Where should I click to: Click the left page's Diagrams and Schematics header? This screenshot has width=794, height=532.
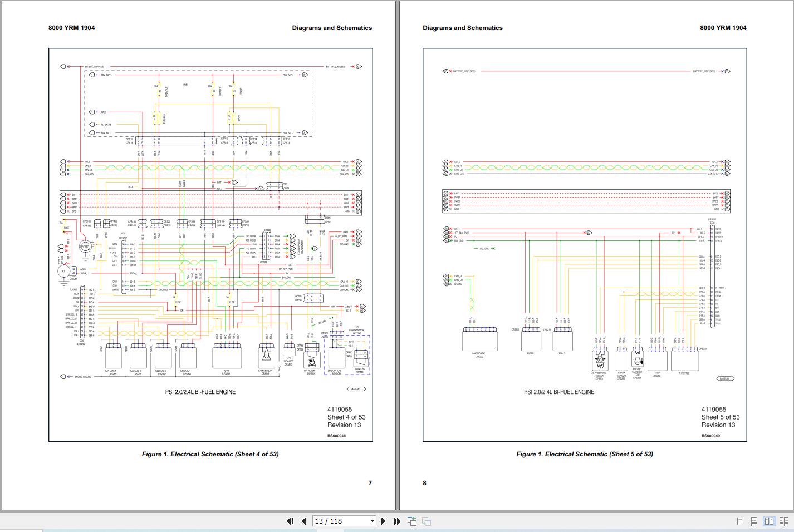point(332,28)
